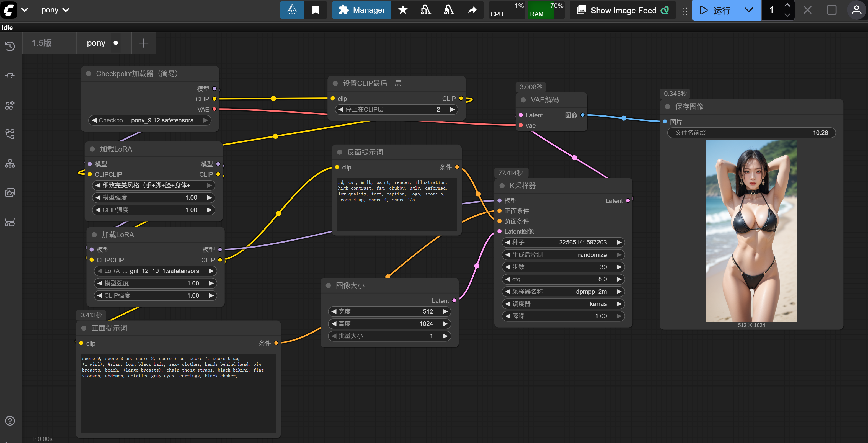Toggle collapse dot on VAE解码 node
The width and height of the screenshot is (868, 443).
pyautogui.click(x=523, y=100)
